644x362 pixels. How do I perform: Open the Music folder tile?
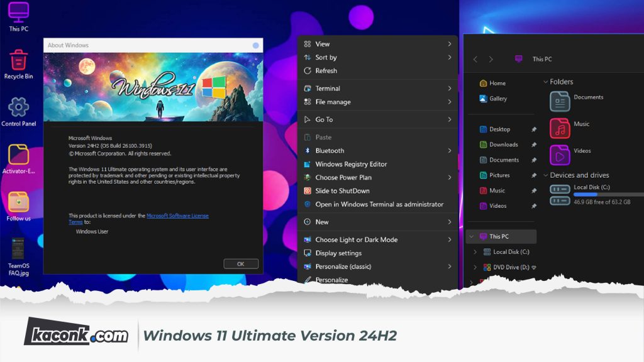coord(570,128)
